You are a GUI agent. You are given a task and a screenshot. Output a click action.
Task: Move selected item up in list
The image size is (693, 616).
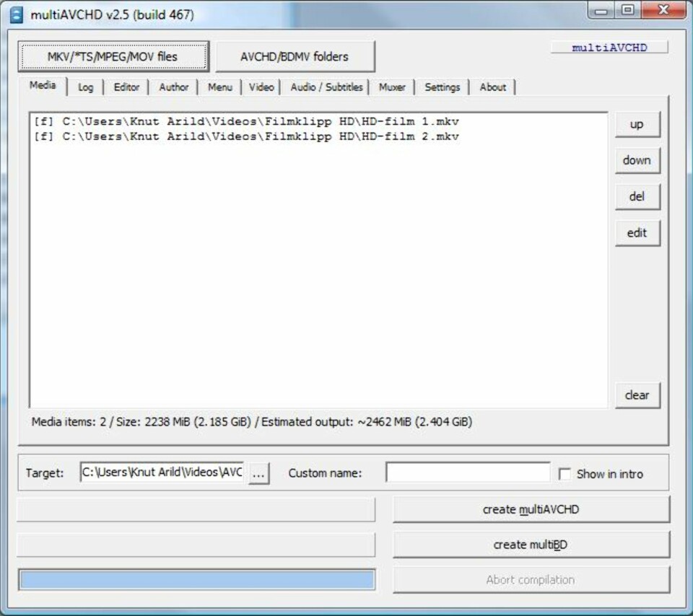click(637, 124)
